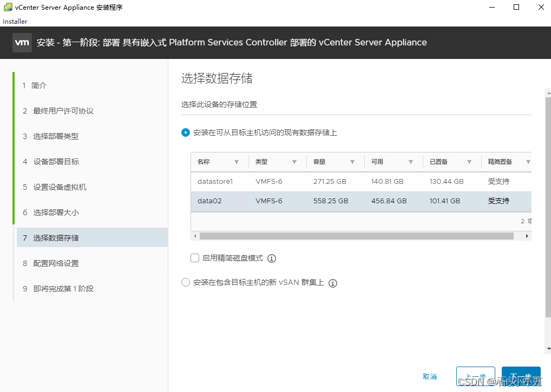
Task: Open filter icon on 精简置备 column
Action: point(528,162)
